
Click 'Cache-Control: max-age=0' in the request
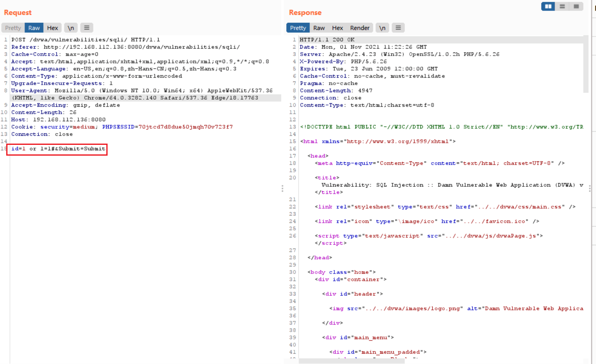coord(55,54)
